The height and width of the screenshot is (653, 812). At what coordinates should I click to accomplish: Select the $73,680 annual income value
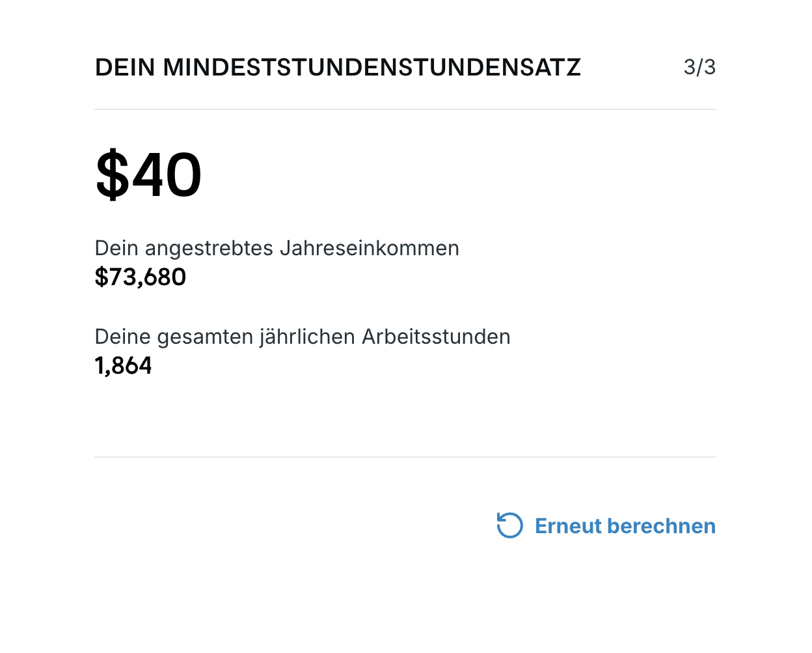coord(141,276)
